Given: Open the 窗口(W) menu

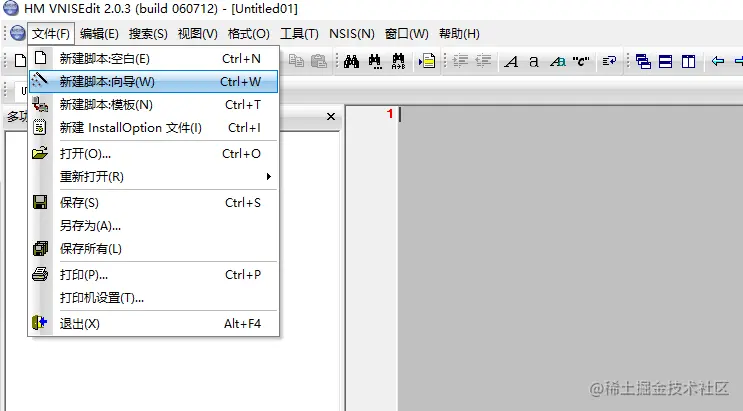Looking at the screenshot, I should point(407,34).
